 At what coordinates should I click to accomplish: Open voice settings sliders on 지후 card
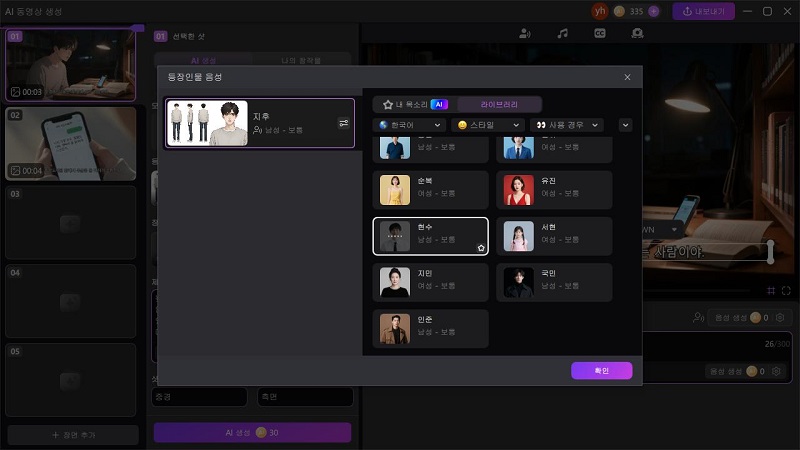click(344, 123)
